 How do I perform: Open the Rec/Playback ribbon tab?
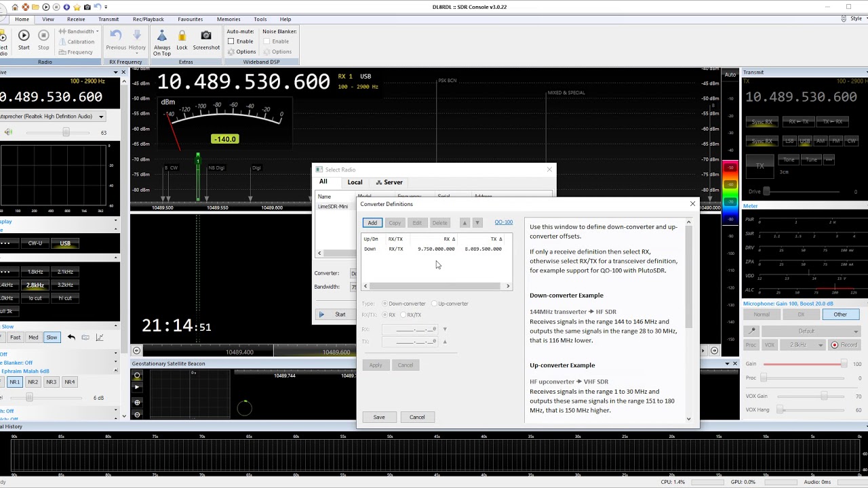coord(149,19)
